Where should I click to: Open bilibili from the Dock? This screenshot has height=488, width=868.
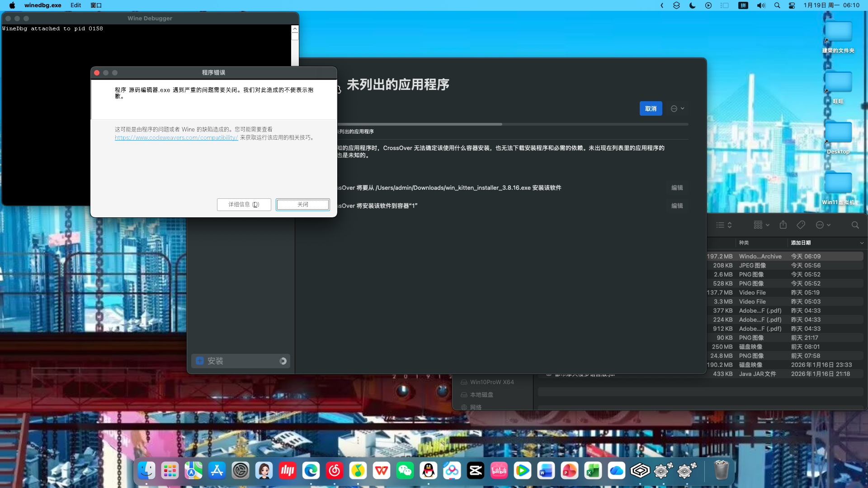coord(499,471)
